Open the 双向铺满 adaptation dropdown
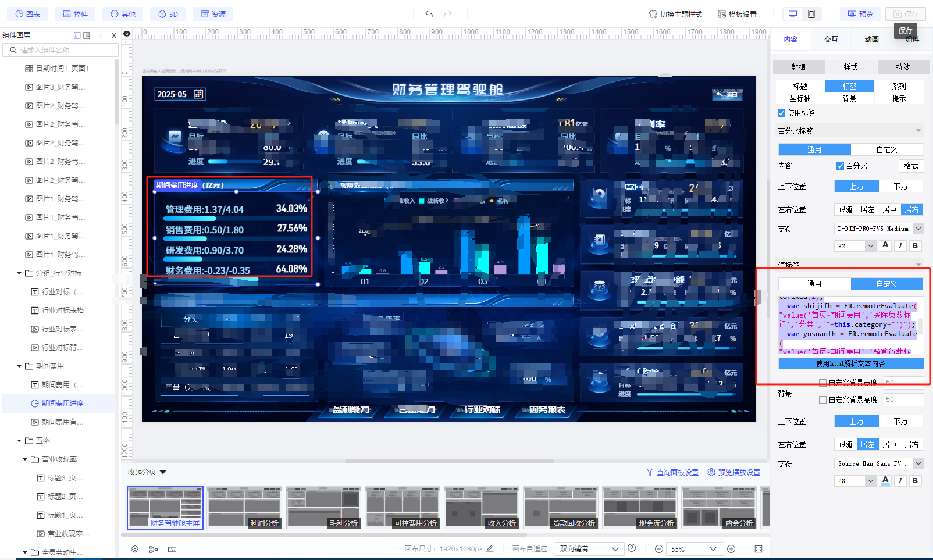The image size is (933, 560). coord(590,549)
